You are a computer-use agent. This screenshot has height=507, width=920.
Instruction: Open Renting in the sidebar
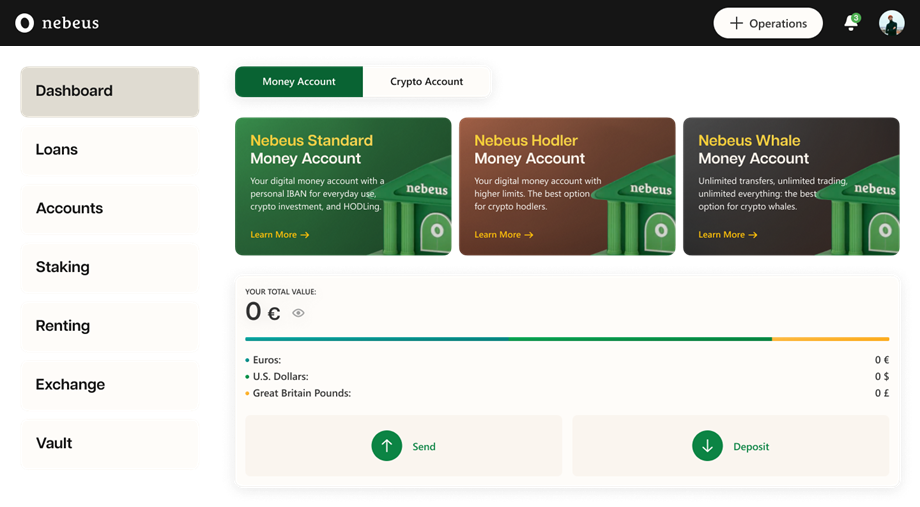click(x=110, y=326)
